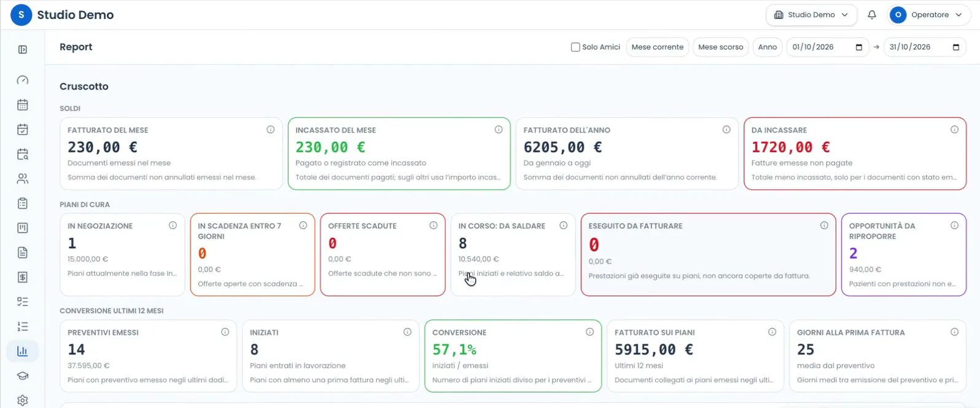This screenshot has width=980, height=408.
Task: Click info icon on In scadenza entro 7 giorni
Action: [303, 226]
